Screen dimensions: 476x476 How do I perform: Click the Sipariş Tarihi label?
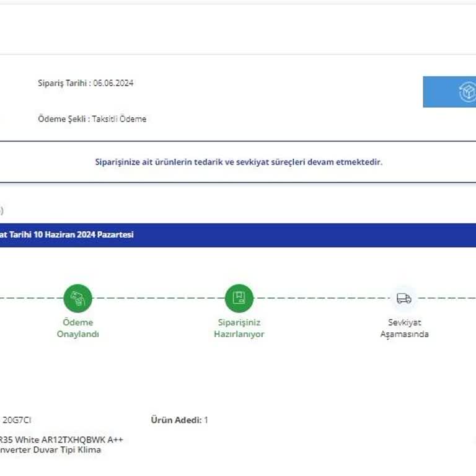click(x=63, y=83)
